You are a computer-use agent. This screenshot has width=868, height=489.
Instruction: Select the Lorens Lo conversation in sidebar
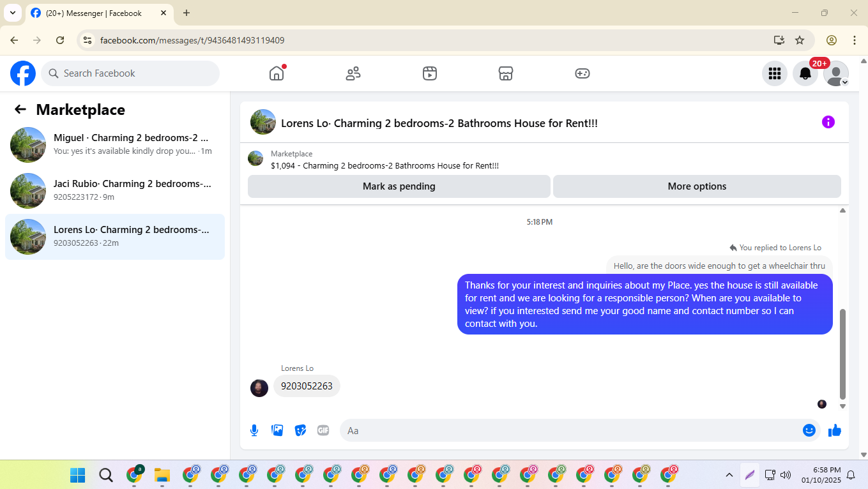pyautogui.click(x=115, y=237)
